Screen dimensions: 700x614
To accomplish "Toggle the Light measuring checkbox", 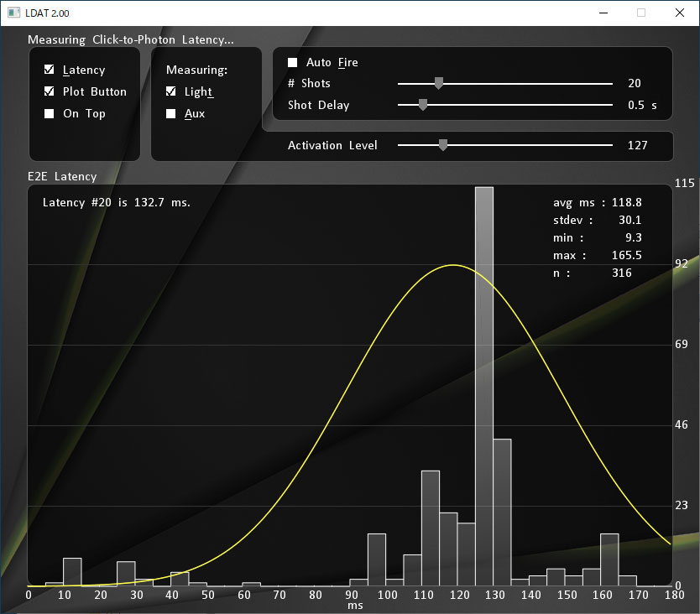I will point(171,91).
